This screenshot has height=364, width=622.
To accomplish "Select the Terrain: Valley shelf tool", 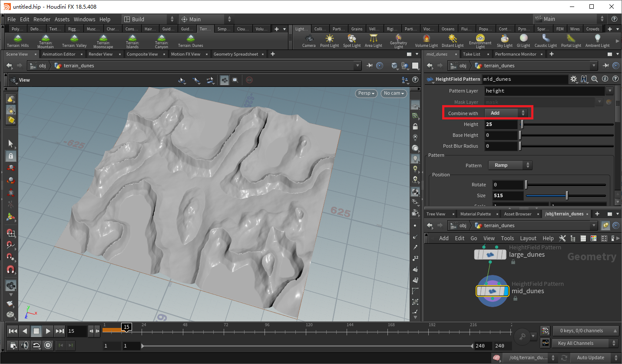I will coord(74,42).
